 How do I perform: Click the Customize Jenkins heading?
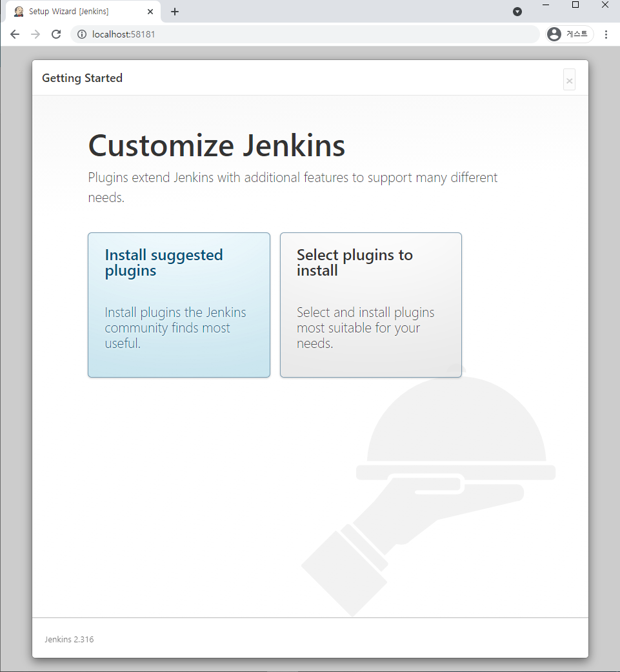(217, 146)
